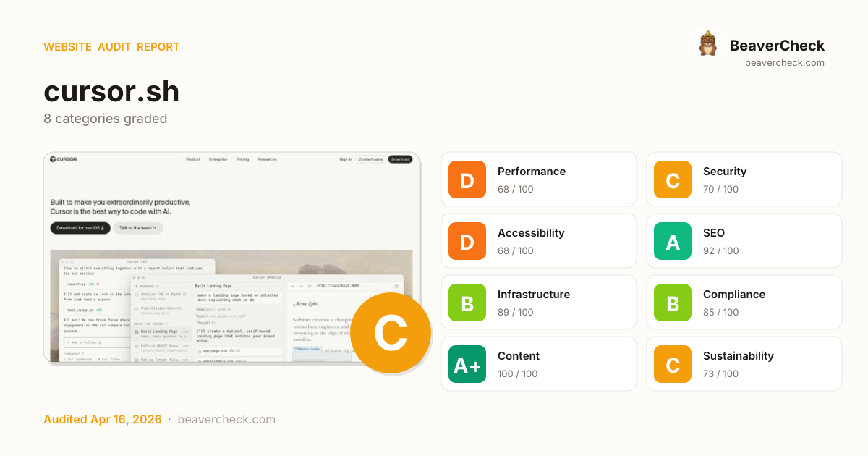Click the Download button in the screenshot
The image size is (868, 456).
[x=400, y=159]
